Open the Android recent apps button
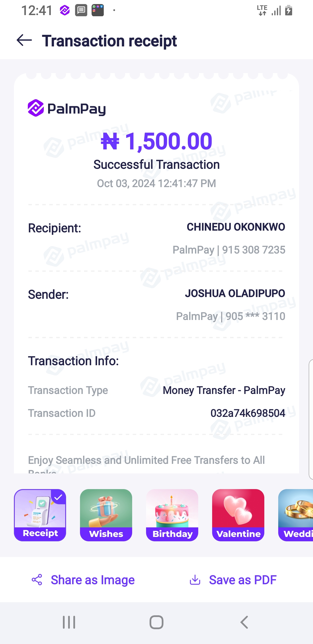This screenshot has height=644, width=313. pos(69,622)
